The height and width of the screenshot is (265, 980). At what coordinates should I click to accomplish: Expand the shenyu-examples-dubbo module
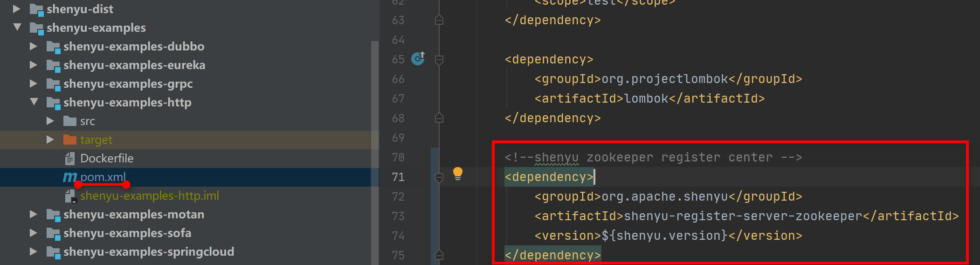34,47
